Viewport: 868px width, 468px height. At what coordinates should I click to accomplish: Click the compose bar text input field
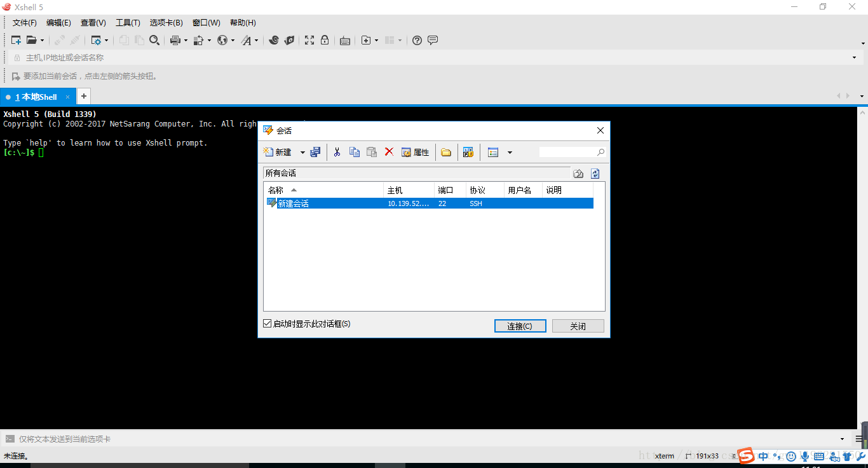click(x=426, y=439)
